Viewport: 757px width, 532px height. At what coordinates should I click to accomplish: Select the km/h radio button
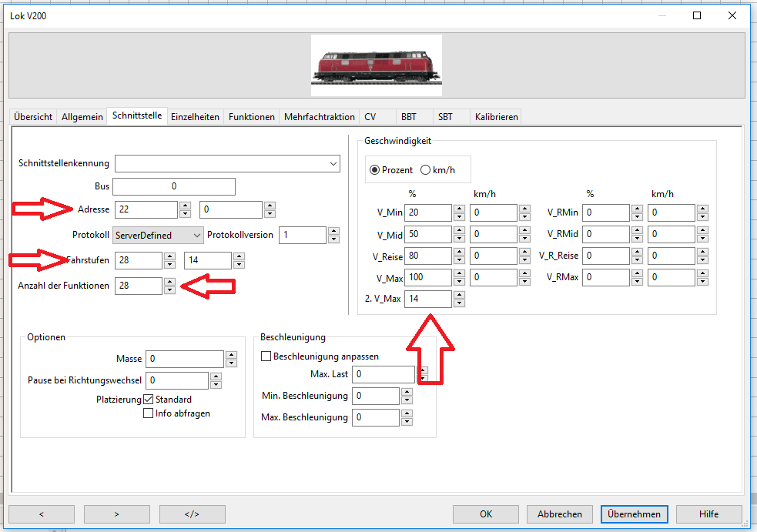425,170
